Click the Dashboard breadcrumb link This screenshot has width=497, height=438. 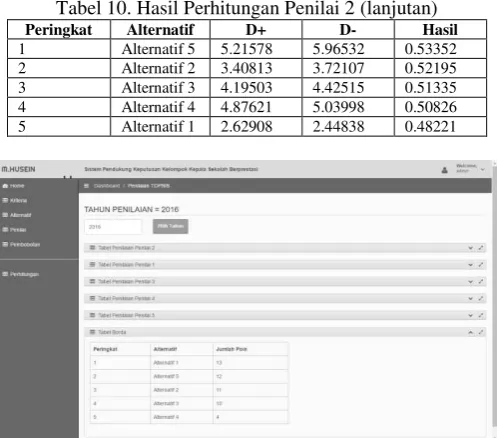[107, 186]
